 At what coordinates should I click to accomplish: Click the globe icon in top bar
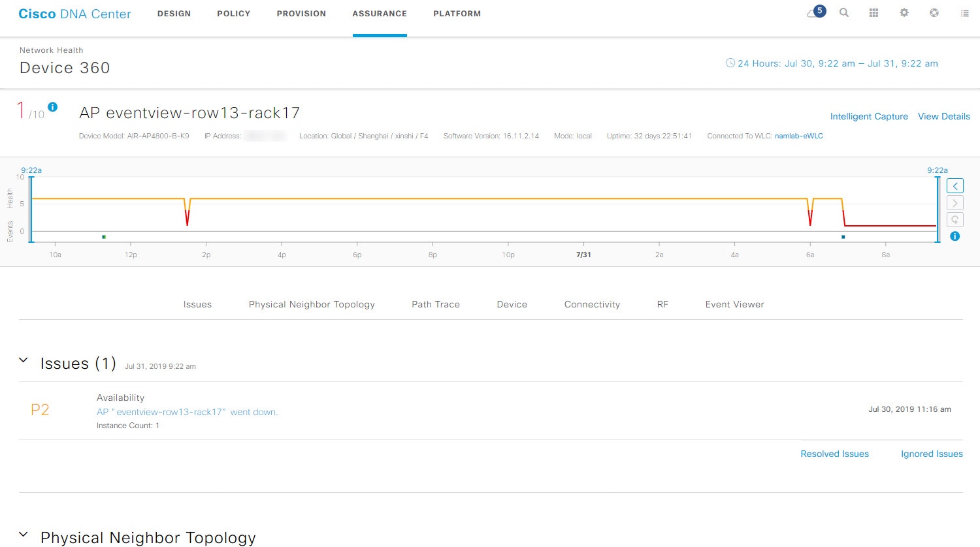[x=934, y=13]
